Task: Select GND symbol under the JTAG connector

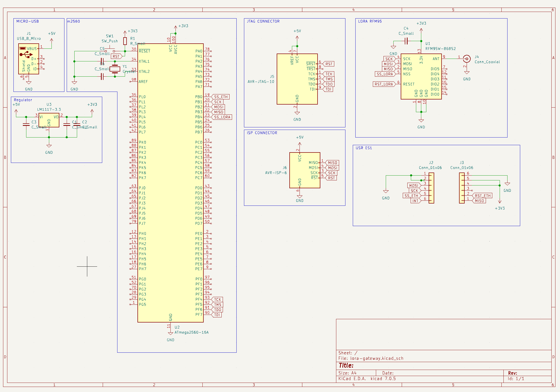Action: pos(297,116)
